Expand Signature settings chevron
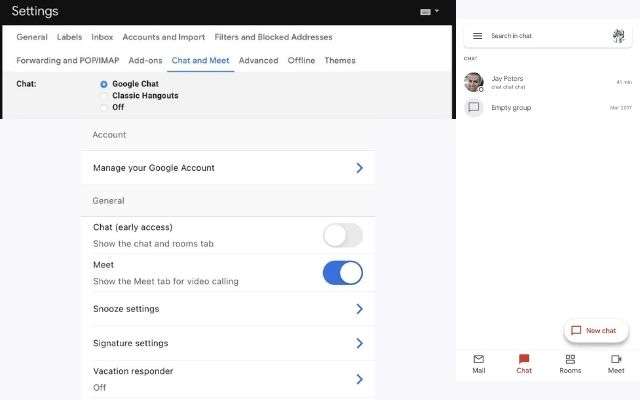 [359, 343]
